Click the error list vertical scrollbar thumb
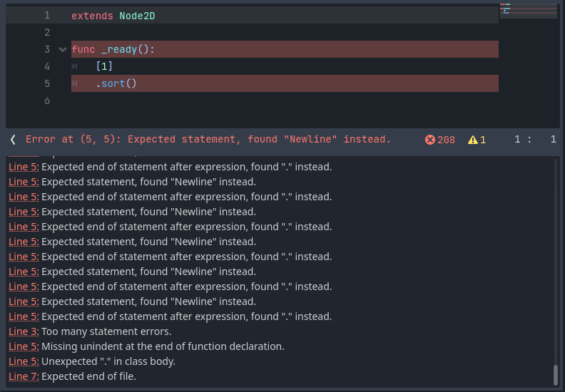 click(x=556, y=375)
